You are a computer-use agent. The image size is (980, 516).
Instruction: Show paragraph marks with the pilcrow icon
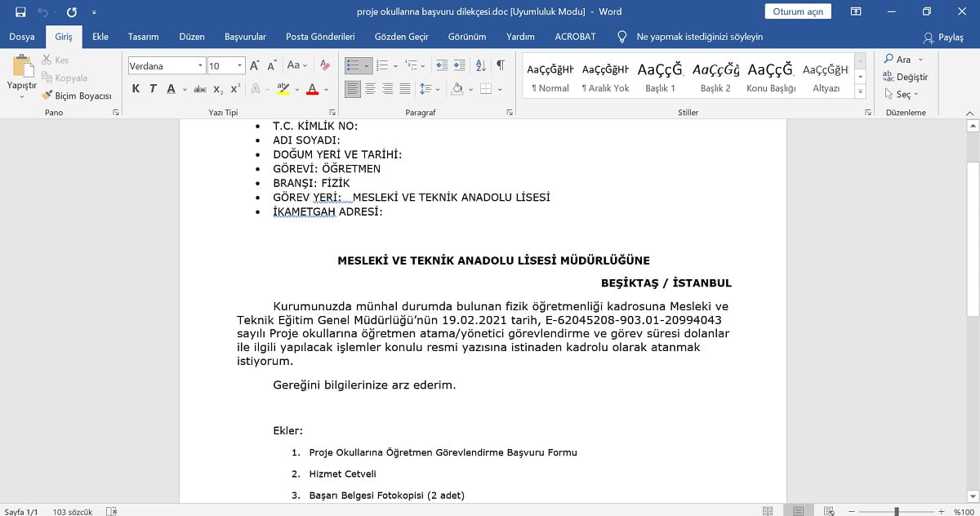coord(501,65)
